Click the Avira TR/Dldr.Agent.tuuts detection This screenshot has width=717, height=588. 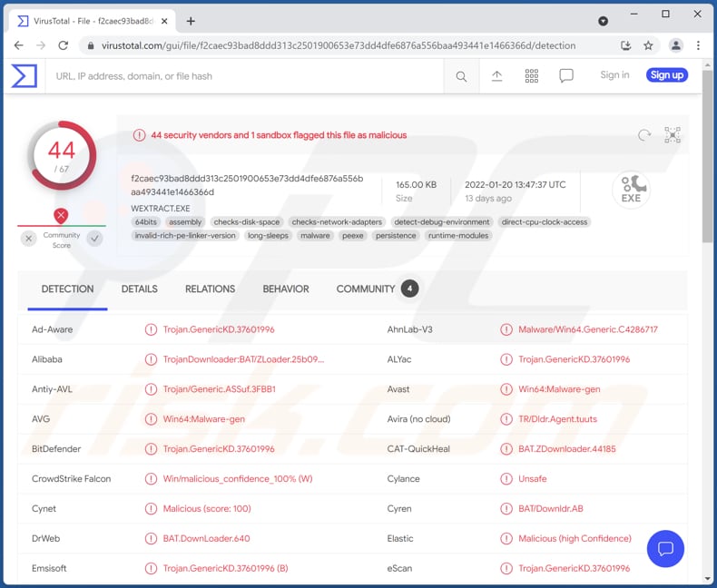(x=557, y=419)
